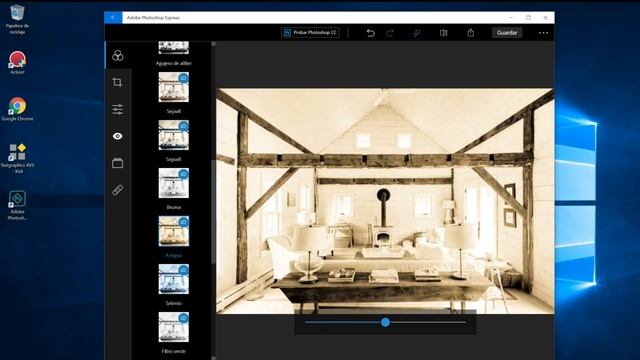Viewport: 640px width, 360px height.
Task: Open Papelera de reciclaje desktop icon
Action: (x=17, y=19)
